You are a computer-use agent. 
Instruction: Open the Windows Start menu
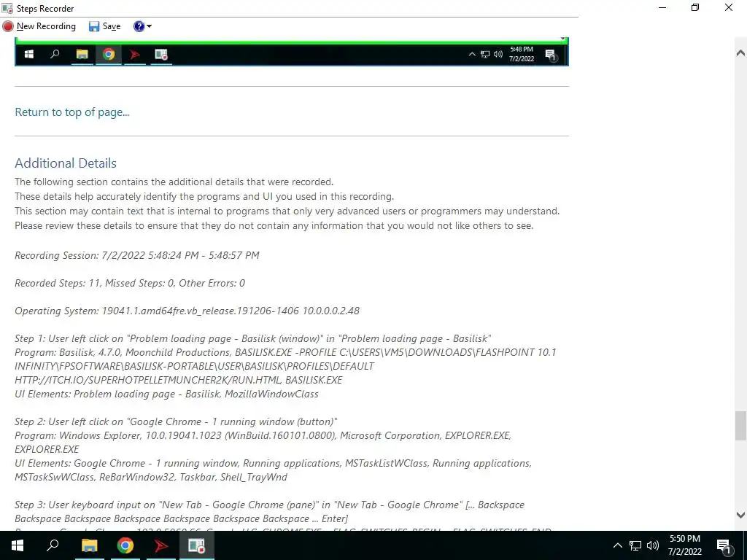(x=18, y=545)
